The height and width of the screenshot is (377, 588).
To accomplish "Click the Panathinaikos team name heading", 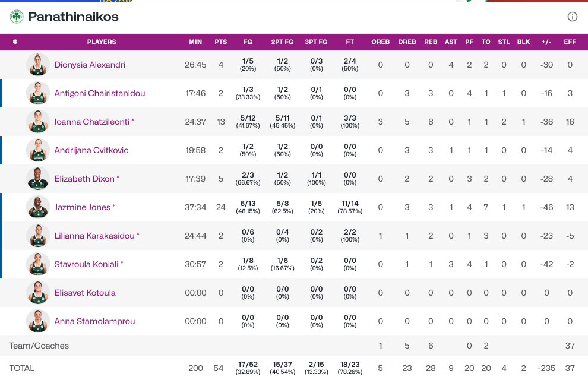I will [74, 17].
